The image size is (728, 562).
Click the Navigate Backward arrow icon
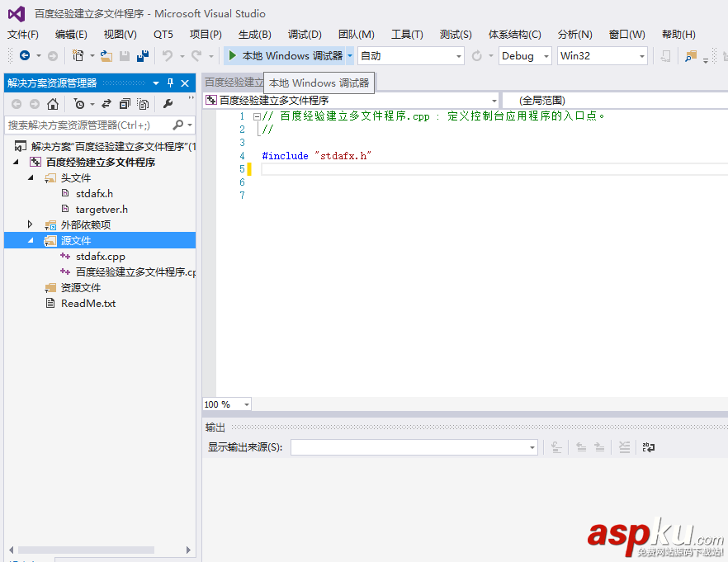pos(25,55)
